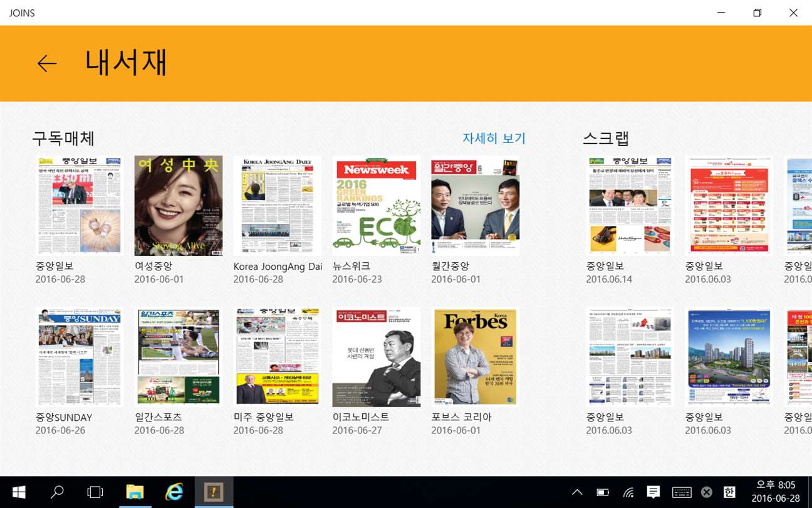This screenshot has height=508, width=812.
Task: Open the 중앙일보 2016-06-28 cover in 구독매체
Action: pos(79,205)
